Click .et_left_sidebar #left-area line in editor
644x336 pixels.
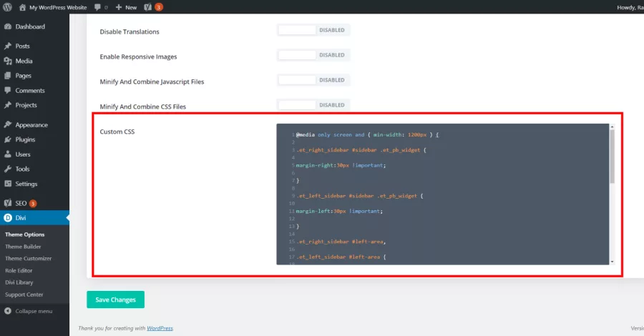341,257
